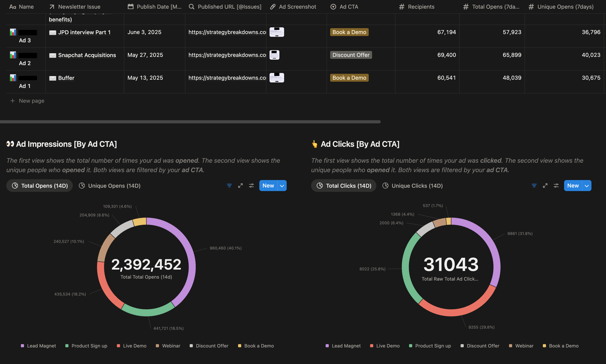The image size is (606, 364).
Task: Open view settings sliders for Ad Clicks
Action: click(556, 186)
